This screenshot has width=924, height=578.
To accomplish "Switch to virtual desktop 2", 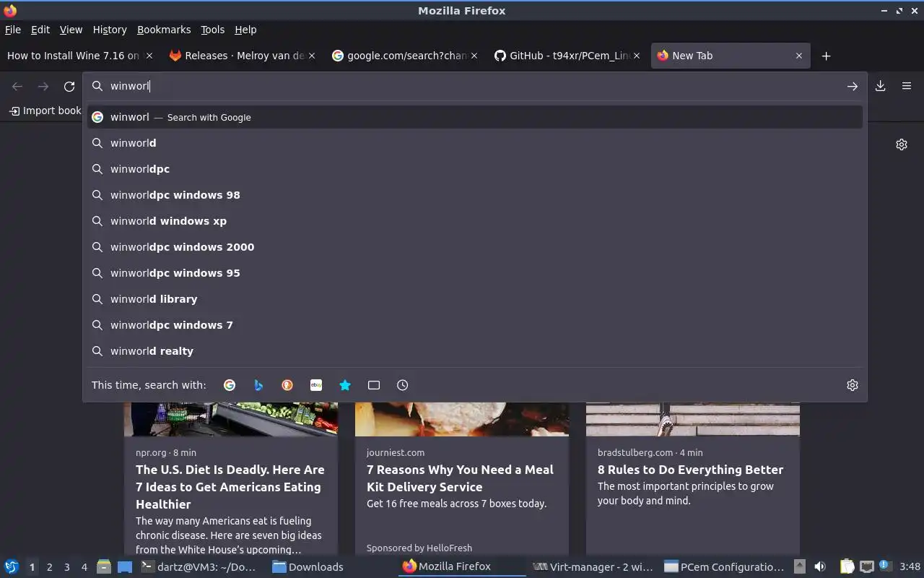I will [49, 567].
